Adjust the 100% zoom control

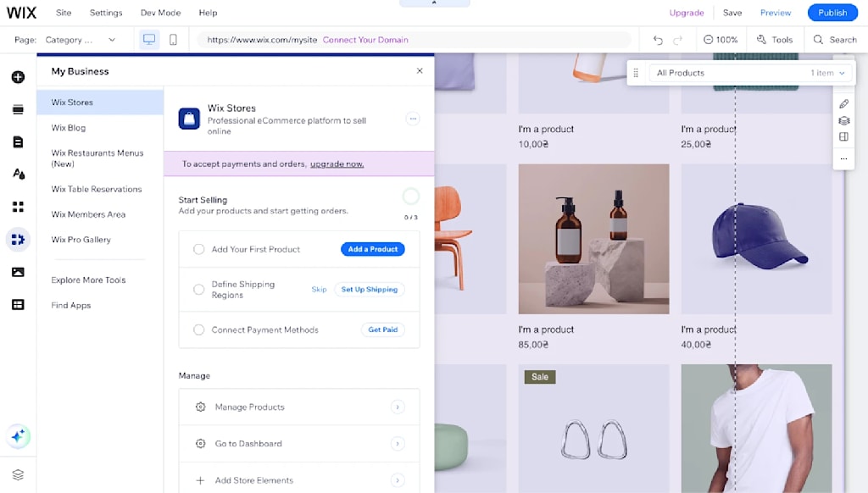pyautogui.click(x=720, y=39)
